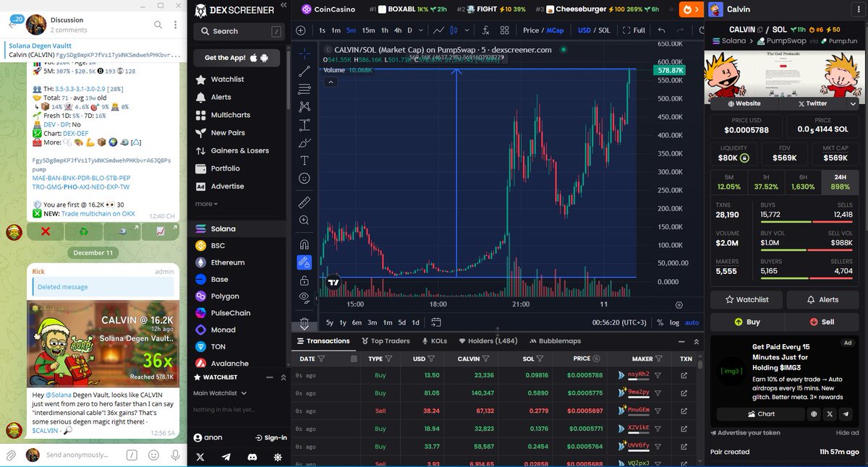Select the crosshair cursor tool in chart toolbar
This screenshot has height=467, width=868.
(x=305, y=53)
